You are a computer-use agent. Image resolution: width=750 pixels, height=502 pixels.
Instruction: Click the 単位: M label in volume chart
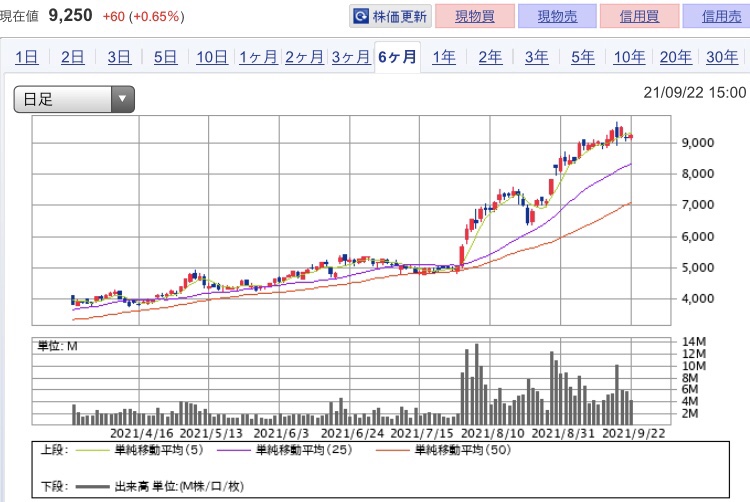(57, 346)
